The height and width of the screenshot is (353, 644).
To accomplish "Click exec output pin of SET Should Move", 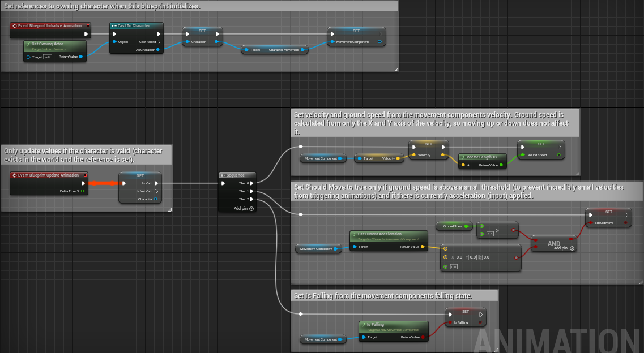I will 626,215.
